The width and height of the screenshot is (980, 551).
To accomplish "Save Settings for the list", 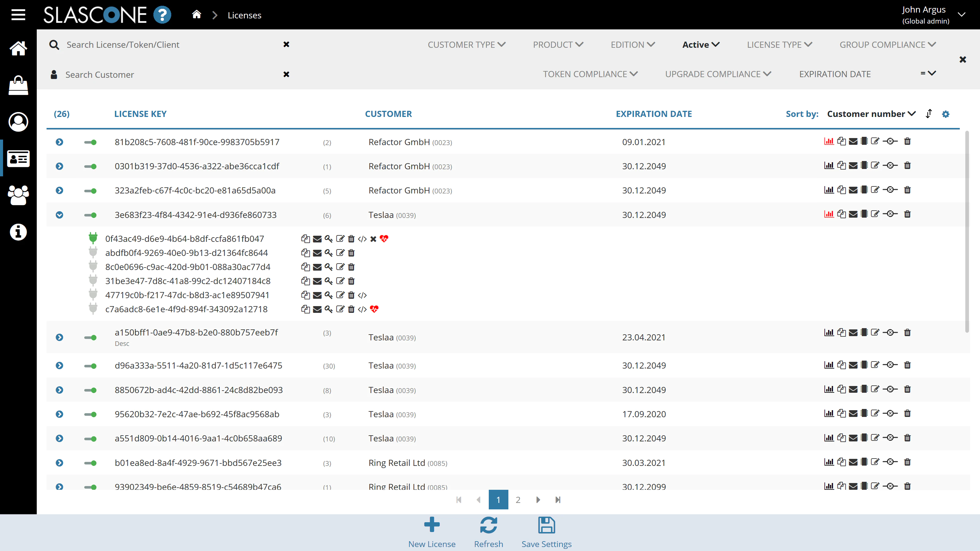I will 546,532.
